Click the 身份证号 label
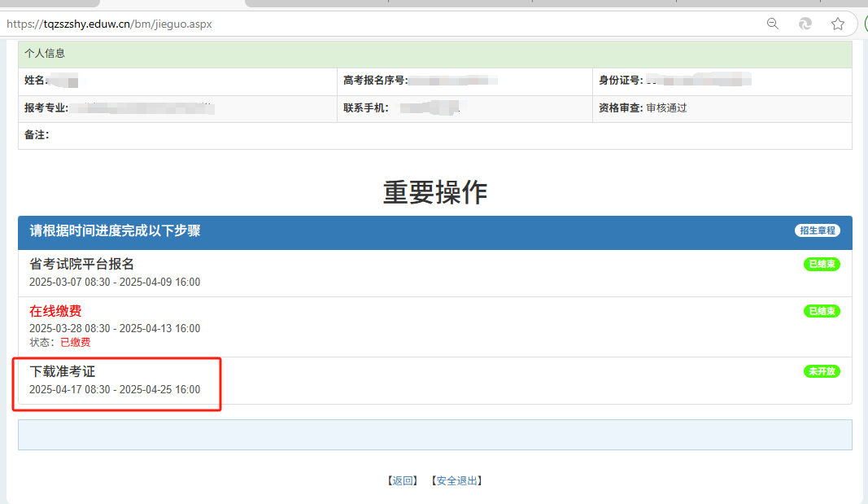868x504 pixels. coord(621,81)
